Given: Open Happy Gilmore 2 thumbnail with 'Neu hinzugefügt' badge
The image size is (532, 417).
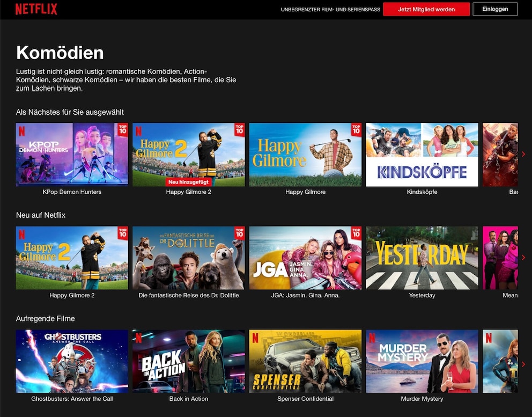Looking at the screenshot, I should [189, 155].
